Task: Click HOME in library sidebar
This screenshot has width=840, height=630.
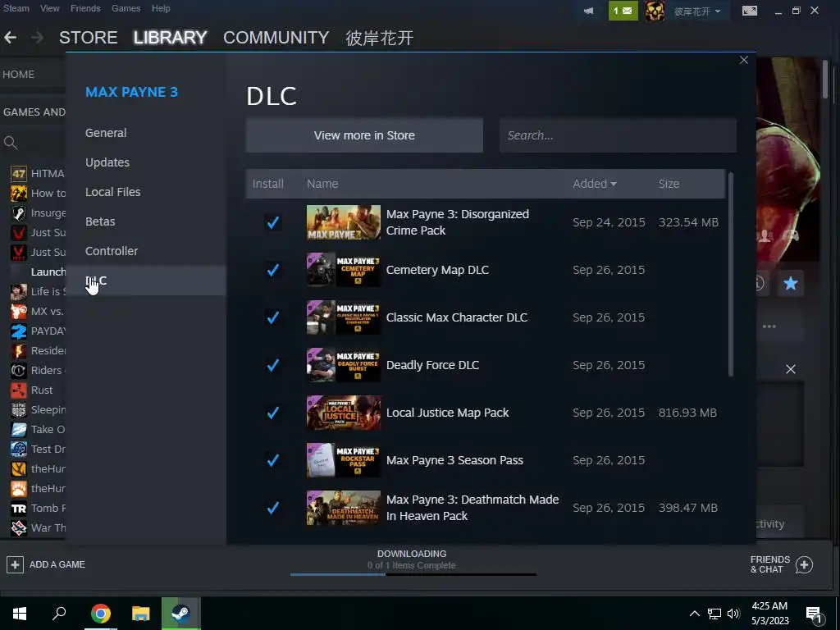Action: tap(19, 75)
